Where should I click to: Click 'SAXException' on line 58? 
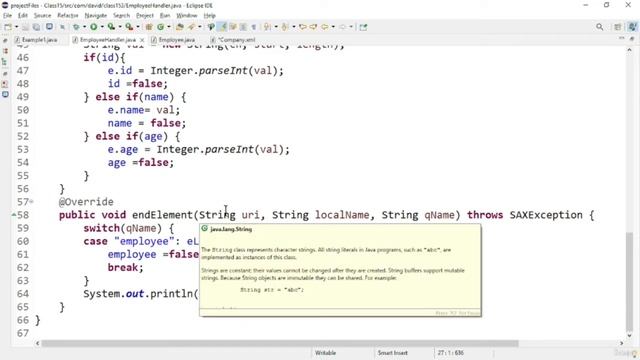coord(546,215)
